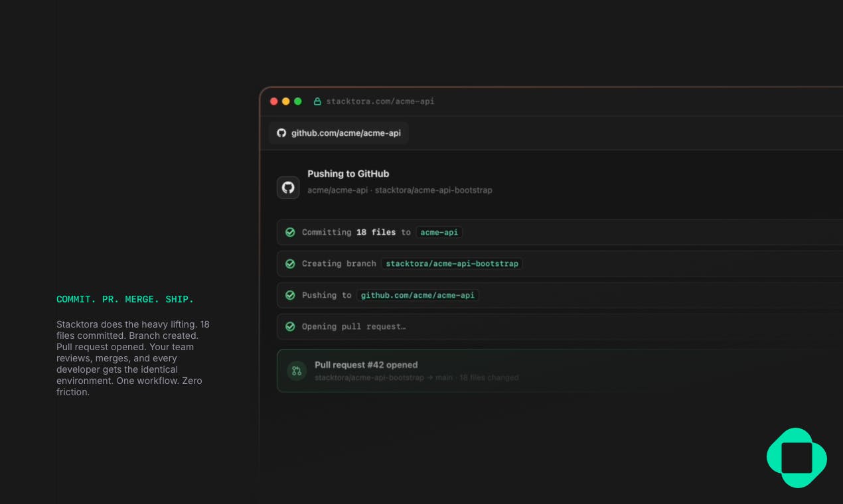This screenshot has width=843, height=504.
Task: Click the Committing 18 files text
Action: click(x=349, y=232)
